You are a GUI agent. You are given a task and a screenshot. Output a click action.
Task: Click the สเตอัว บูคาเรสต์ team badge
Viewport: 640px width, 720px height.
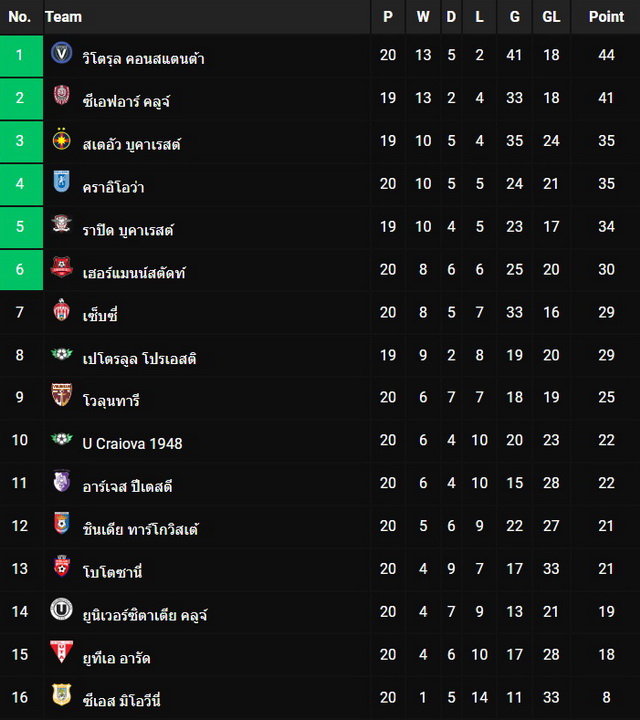(62, 139)
